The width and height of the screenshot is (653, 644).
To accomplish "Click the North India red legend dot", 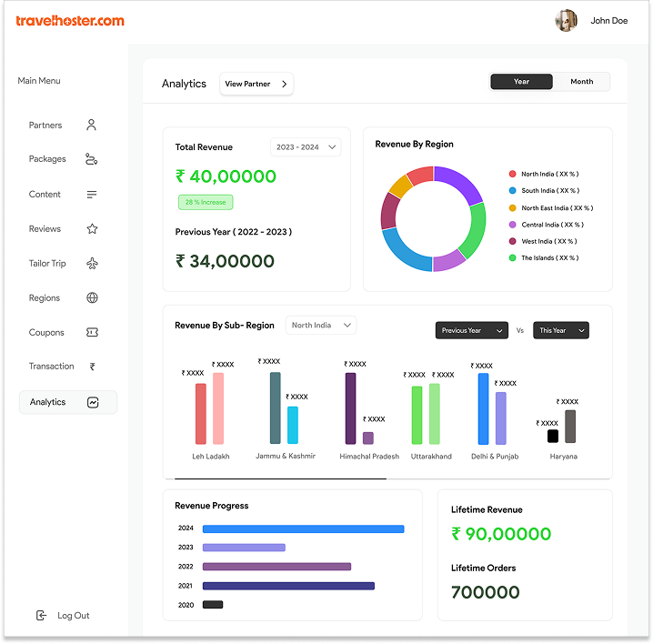I will click(x=513, y=174).
